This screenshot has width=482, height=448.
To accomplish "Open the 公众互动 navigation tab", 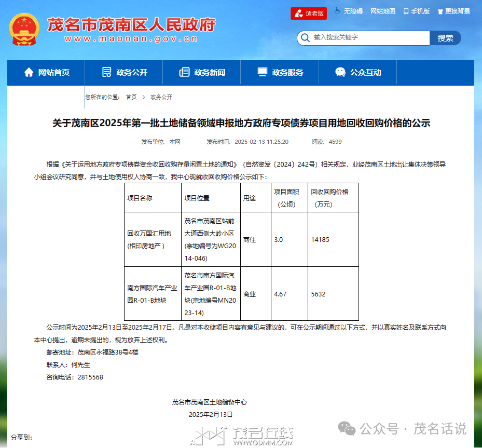I will 365,73.
